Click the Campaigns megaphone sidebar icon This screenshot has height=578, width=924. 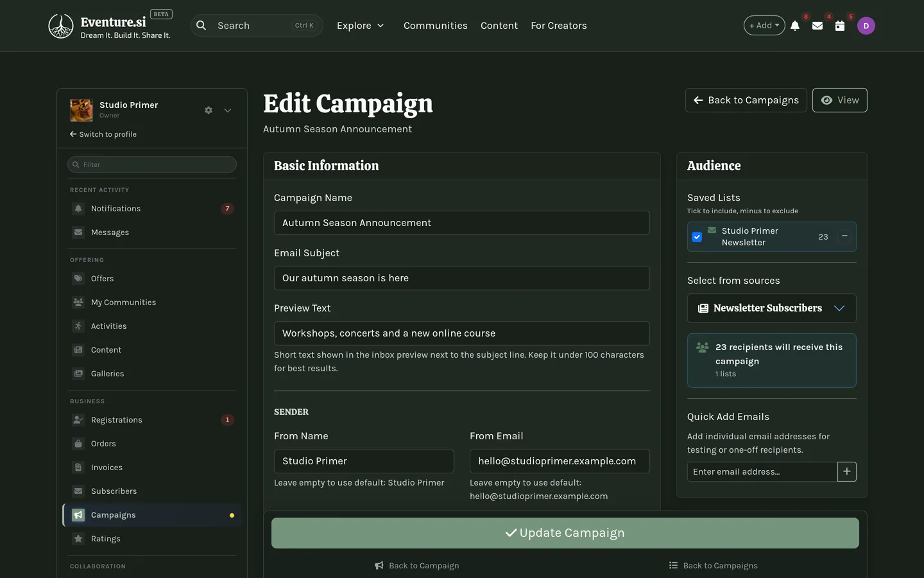[x=78, y=515]
